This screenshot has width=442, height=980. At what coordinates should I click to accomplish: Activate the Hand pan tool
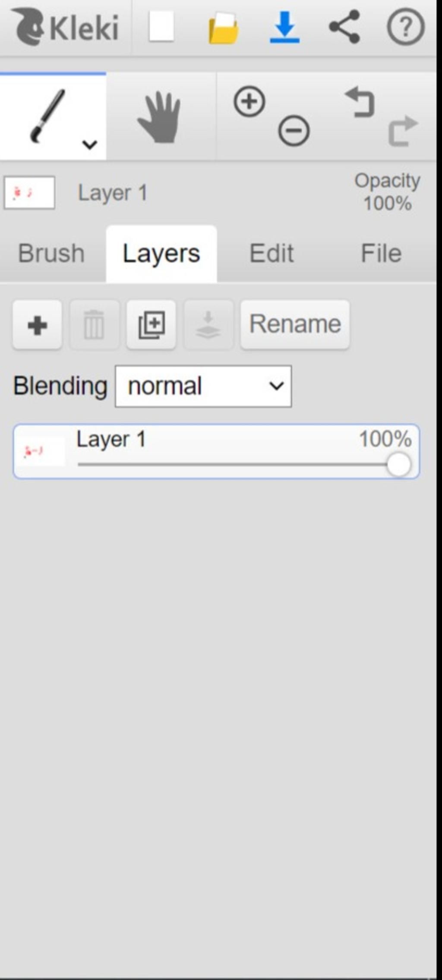pos(159,117)
